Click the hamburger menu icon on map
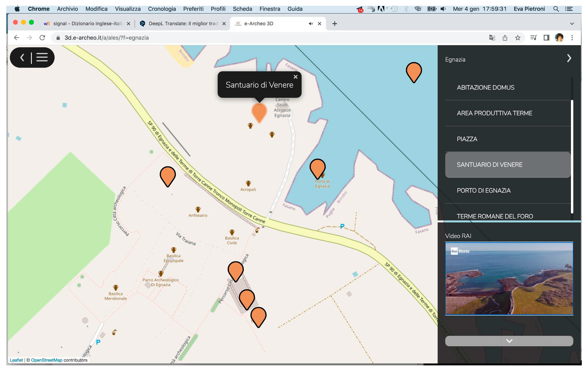 point(42,58)
